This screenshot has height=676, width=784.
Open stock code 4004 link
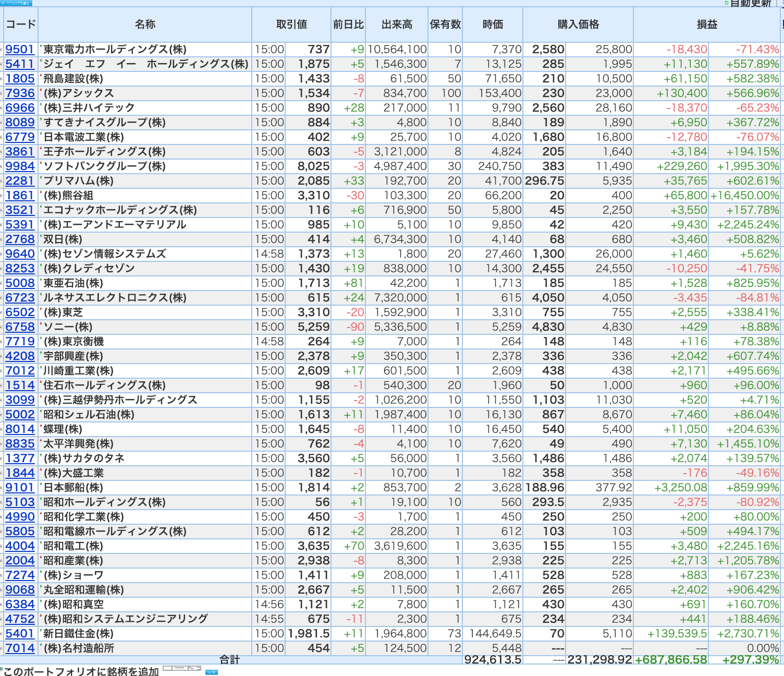[20, 546]
